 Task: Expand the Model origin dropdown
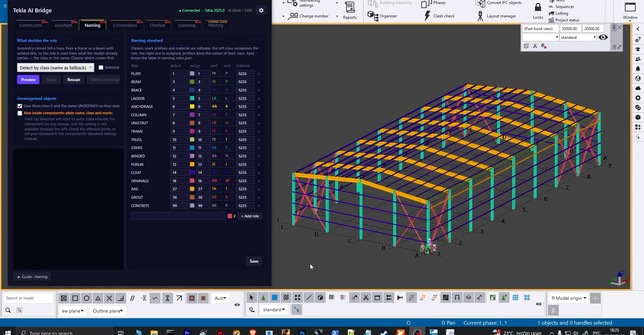click(x=569, y=298)
